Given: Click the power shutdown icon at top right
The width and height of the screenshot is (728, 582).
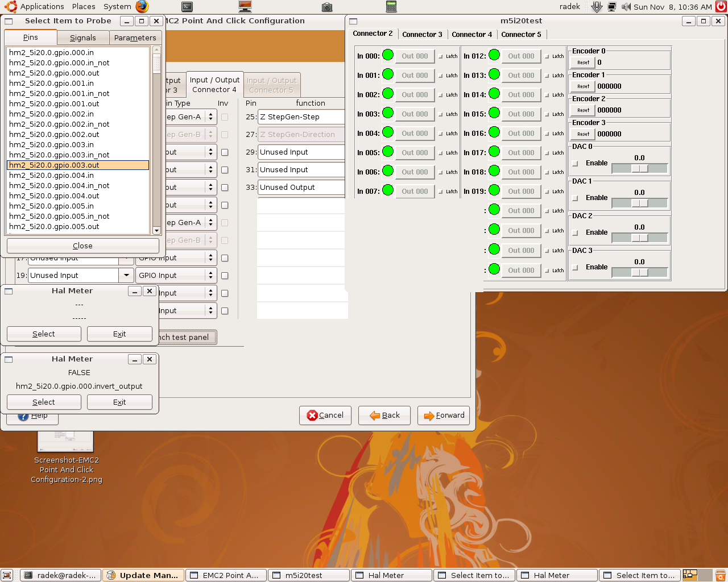Looking at the screenshot, I should [x=721, y=7].
